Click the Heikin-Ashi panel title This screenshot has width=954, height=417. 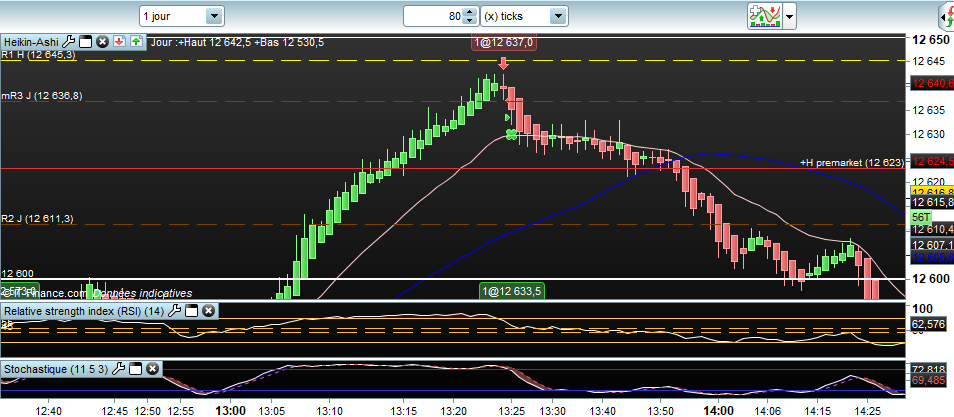(32, 42)
